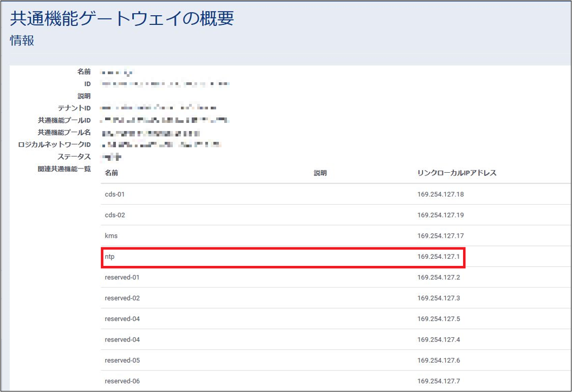572x392 pixels.
Task: Select the highlighted ntp entry name
Action: pyautogui.click(x=109, y=257)
